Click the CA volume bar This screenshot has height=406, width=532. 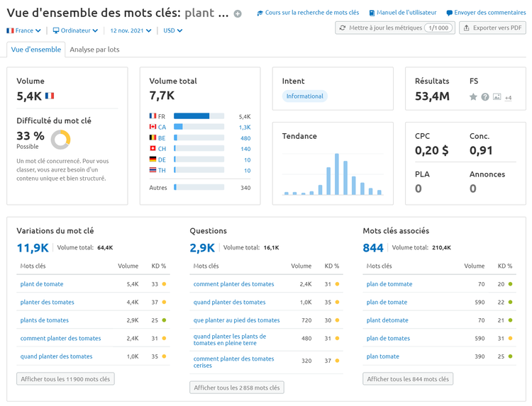[x=199, y=127]
